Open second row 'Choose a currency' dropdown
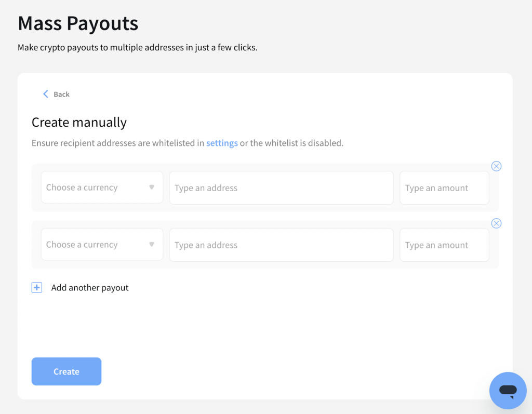The image size is (532, 414). (94, 245)
